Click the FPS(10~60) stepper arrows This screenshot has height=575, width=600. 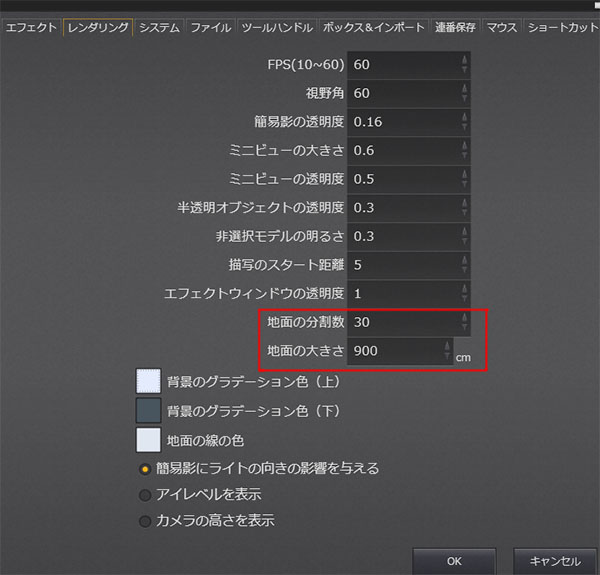point(463,65)
